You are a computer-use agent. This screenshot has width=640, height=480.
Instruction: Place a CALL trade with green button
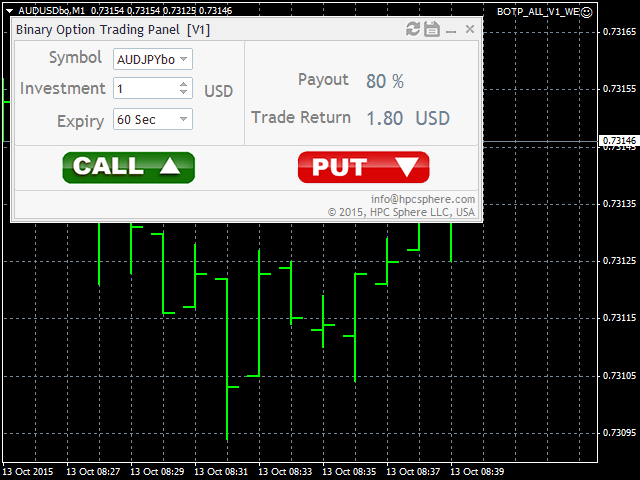129,167
